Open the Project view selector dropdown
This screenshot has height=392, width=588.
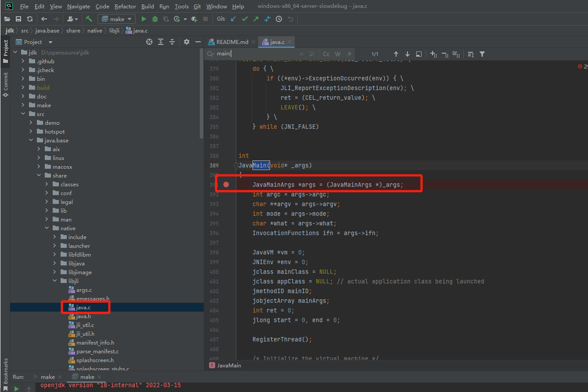[x=34, y=42]
